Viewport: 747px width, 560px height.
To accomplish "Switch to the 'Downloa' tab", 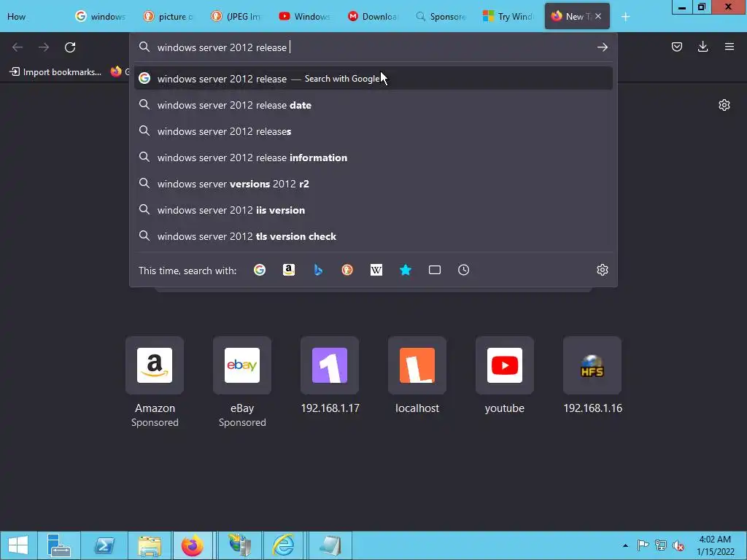I will click(373, 17).
